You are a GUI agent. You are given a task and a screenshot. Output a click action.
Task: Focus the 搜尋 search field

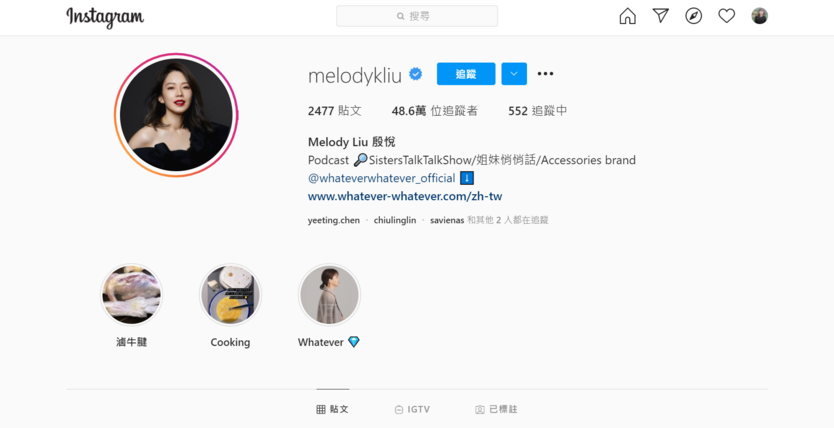click(x=417, y=16)
